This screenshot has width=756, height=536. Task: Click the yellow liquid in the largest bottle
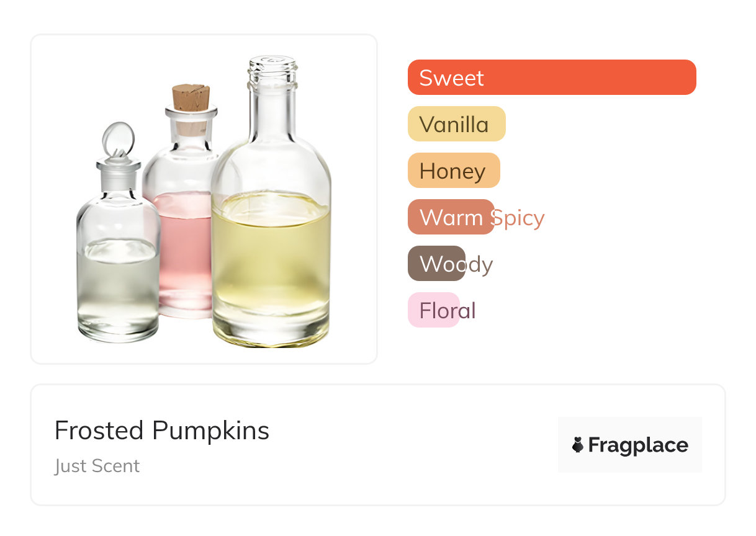point(271,261)
